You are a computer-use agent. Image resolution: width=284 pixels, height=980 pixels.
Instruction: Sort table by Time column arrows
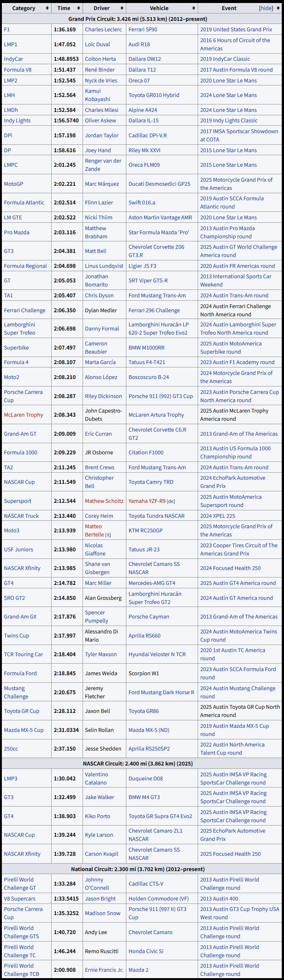click(78, 8)
